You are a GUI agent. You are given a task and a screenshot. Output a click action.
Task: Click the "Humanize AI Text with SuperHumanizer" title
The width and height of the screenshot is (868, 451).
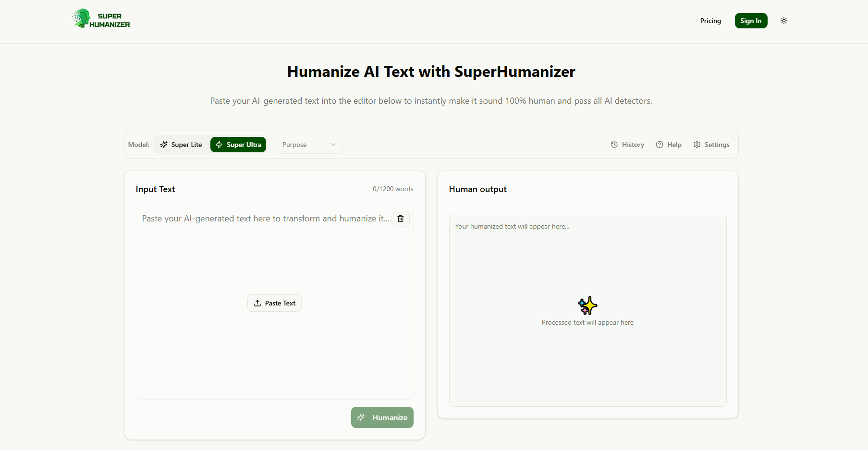pos(431,72)
